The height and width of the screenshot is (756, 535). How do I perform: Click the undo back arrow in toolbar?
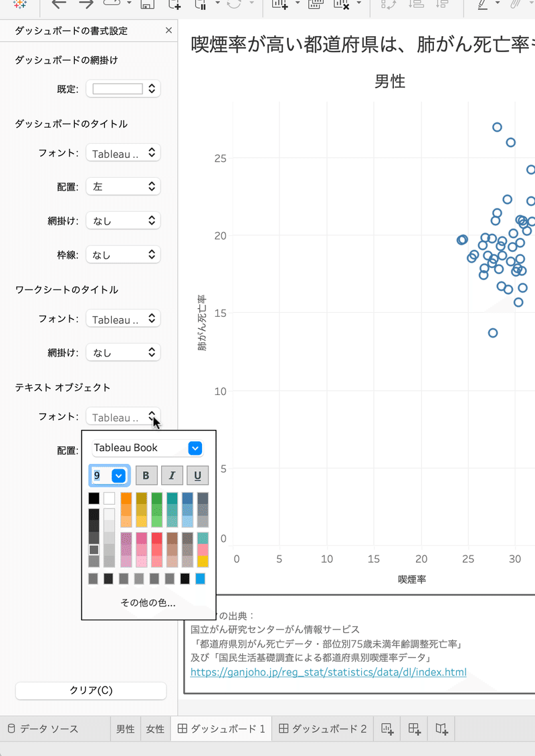point(59,4)
